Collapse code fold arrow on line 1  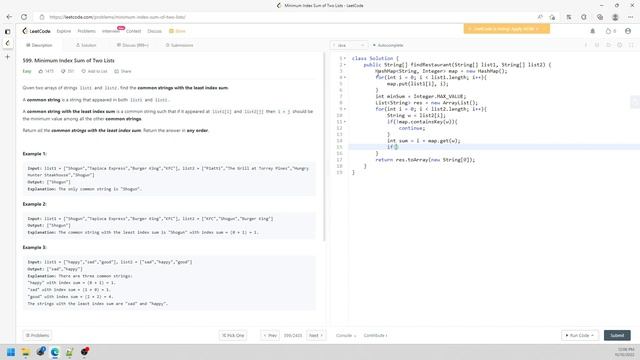pyautogui.click(x=345, y=58)
